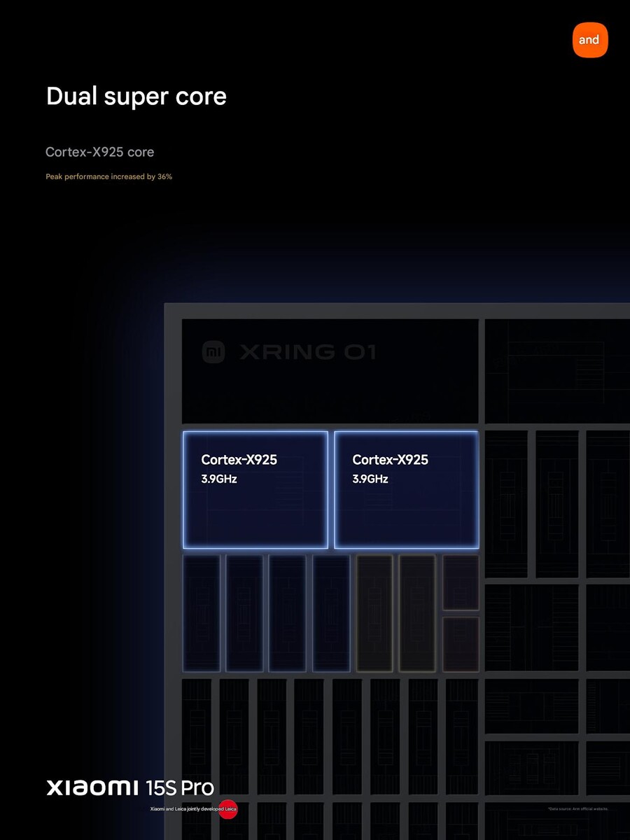
Task: Select the first brown-outlined core block
Action: pos(374,613)
